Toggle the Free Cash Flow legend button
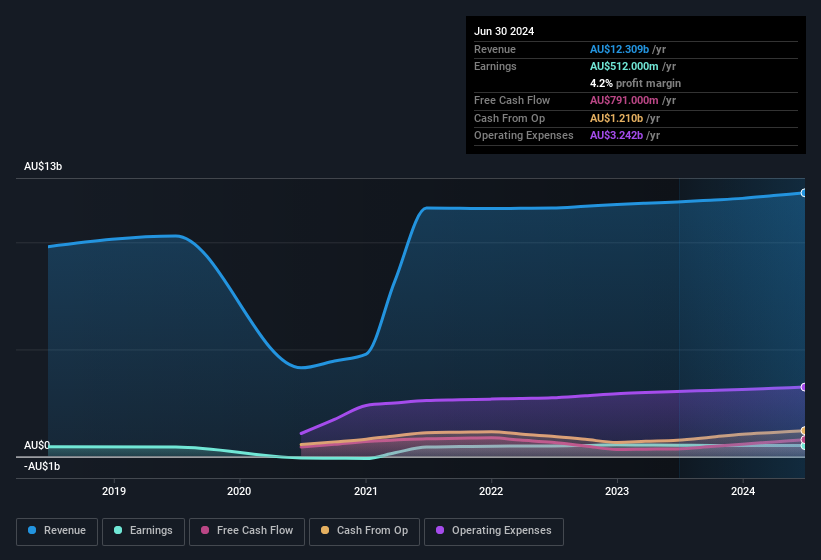 [x=247, y=531]
